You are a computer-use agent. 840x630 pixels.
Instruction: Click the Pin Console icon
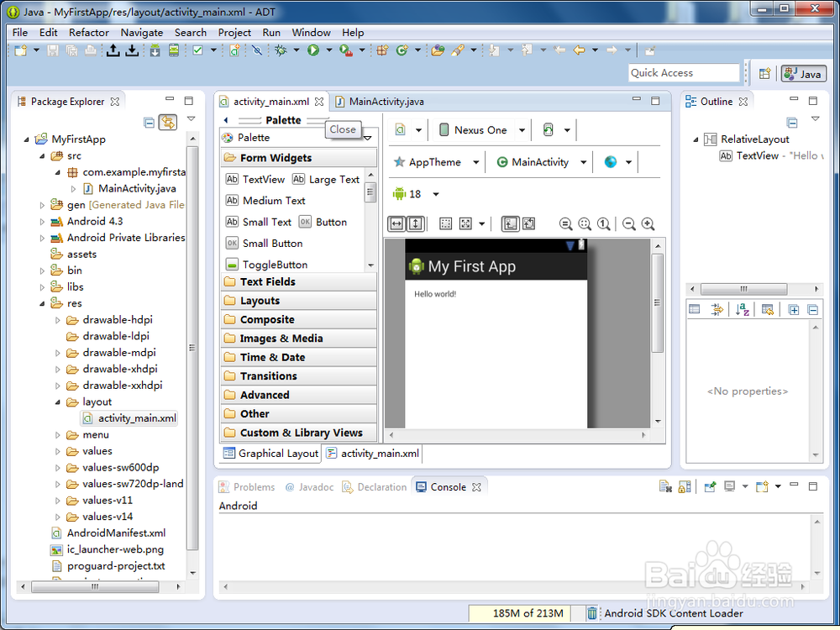click(711, 486)
